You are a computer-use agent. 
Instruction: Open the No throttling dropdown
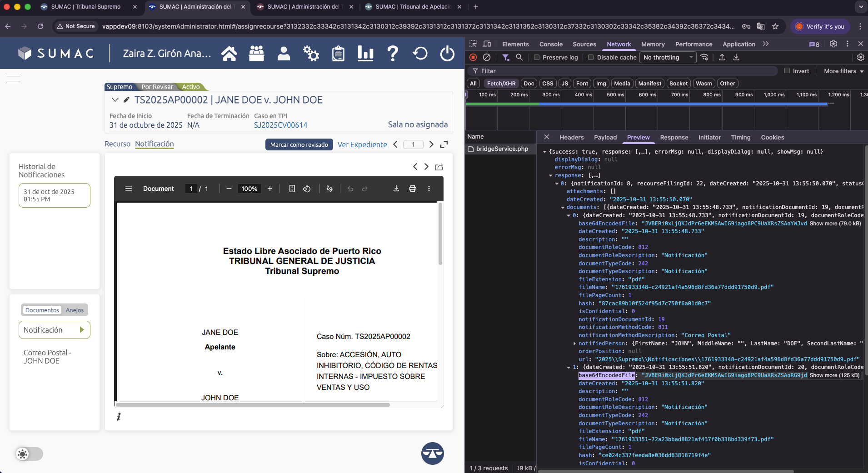tap(668, 57)
